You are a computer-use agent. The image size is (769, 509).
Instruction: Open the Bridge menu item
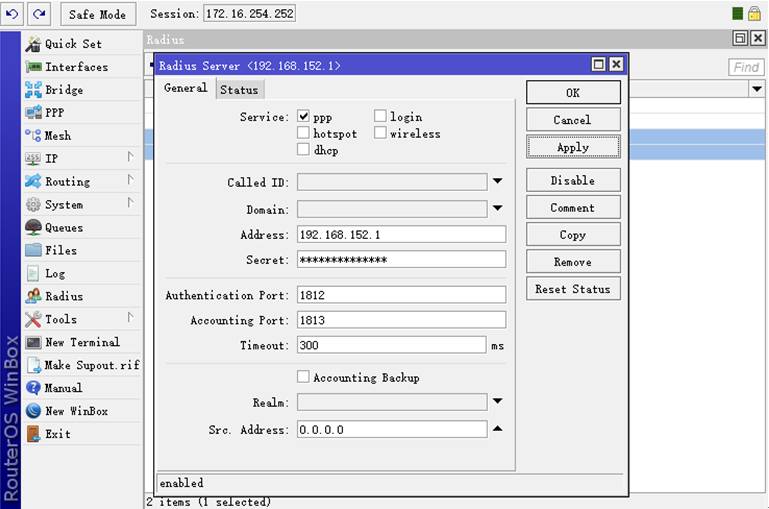[x=63, y=90]
